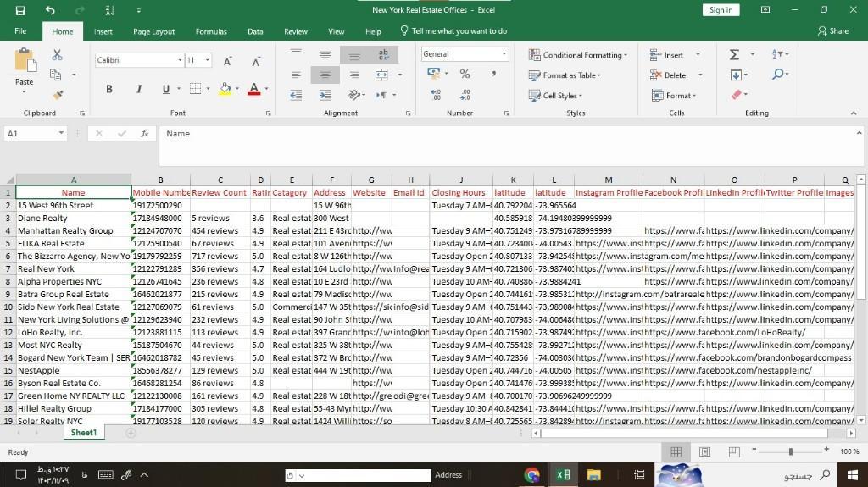
Task: Toggle Italic formatting
Action: (139, 89)
